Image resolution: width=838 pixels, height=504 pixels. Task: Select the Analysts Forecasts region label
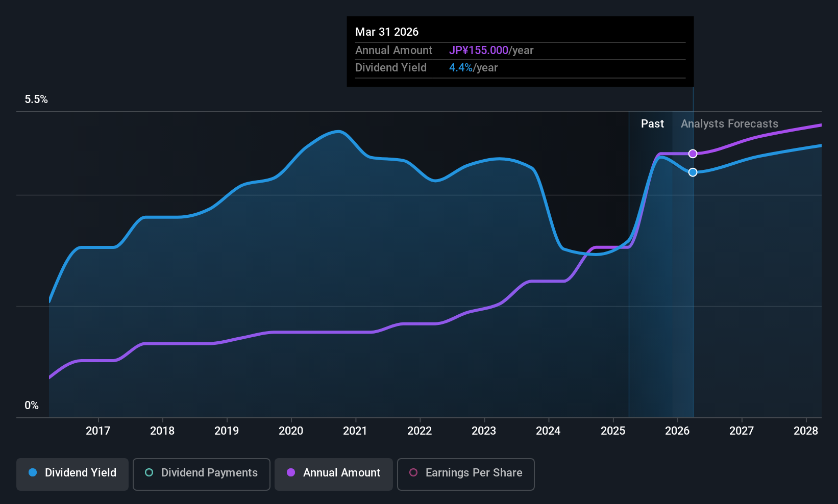(x=729, y=124)
